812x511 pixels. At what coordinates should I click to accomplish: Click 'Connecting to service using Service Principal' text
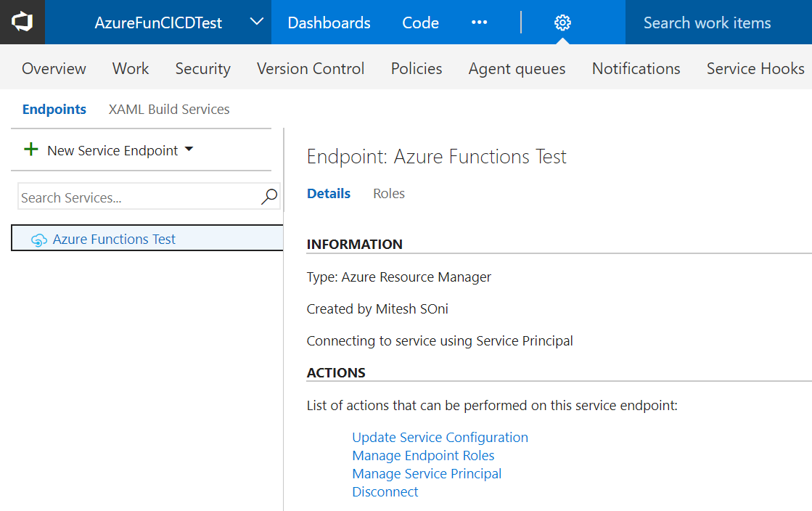click(440, 341)
